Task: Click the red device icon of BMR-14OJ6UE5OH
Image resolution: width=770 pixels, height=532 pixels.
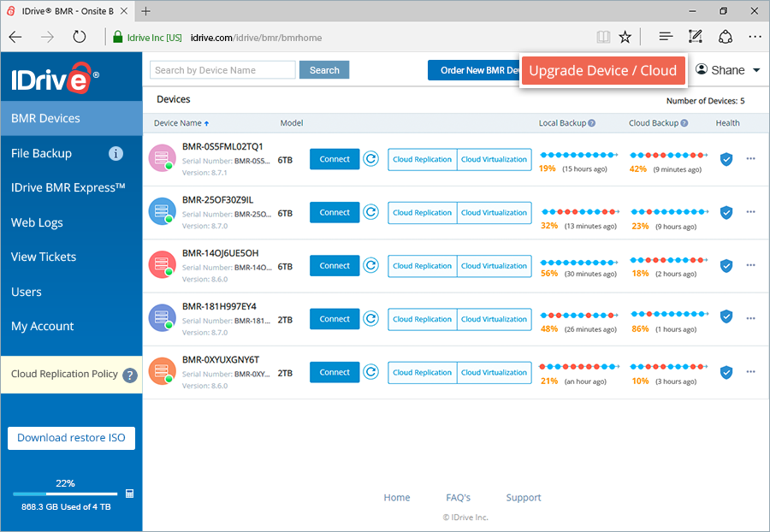Action: point(162,264)
